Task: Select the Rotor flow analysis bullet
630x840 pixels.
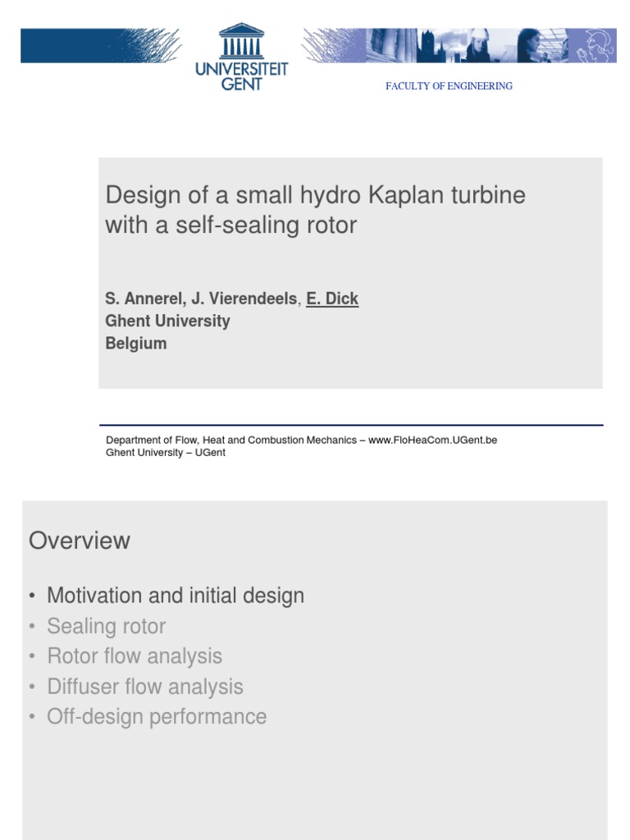Action: click(135, 656)
